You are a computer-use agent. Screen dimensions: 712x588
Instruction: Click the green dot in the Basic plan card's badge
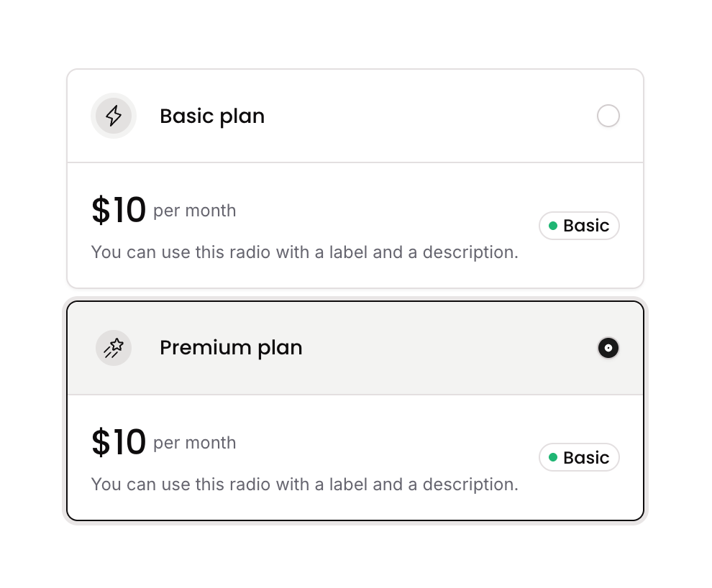[x=553, y=226]
